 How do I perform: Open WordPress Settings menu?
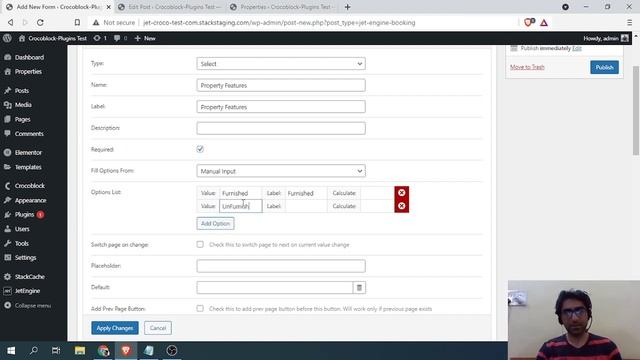click(25, 258)
